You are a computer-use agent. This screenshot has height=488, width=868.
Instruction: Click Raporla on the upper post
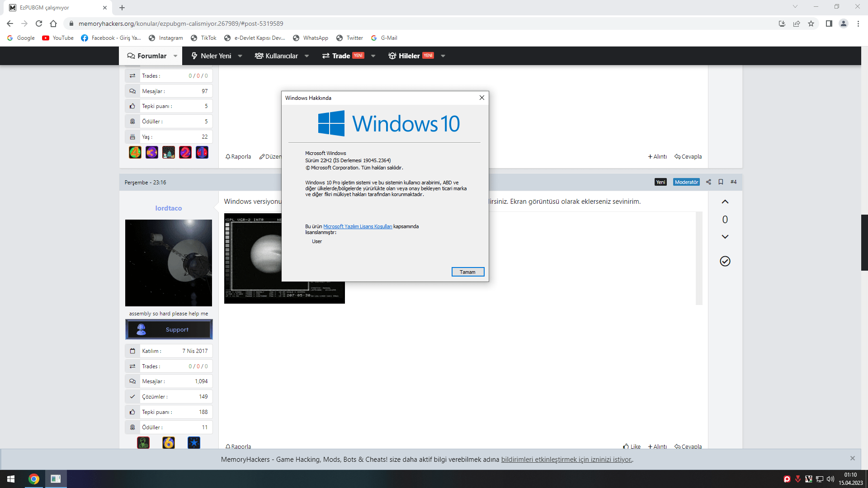click(x=238, y=157)
